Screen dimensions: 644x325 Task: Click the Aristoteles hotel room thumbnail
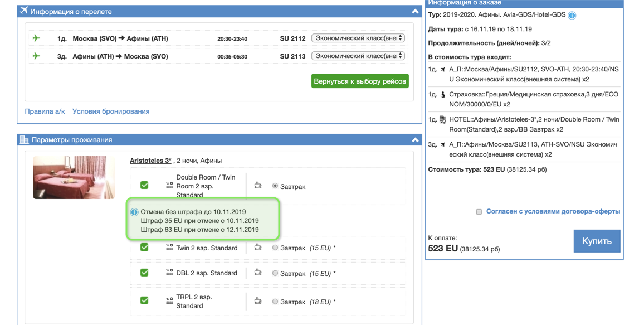(x=74, y=177)
